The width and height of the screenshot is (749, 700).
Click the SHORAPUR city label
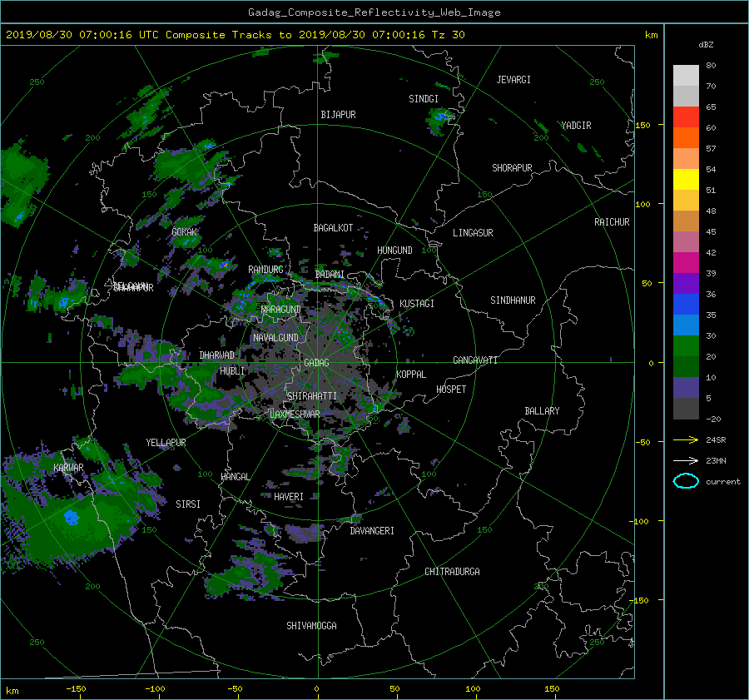(512, 168)
